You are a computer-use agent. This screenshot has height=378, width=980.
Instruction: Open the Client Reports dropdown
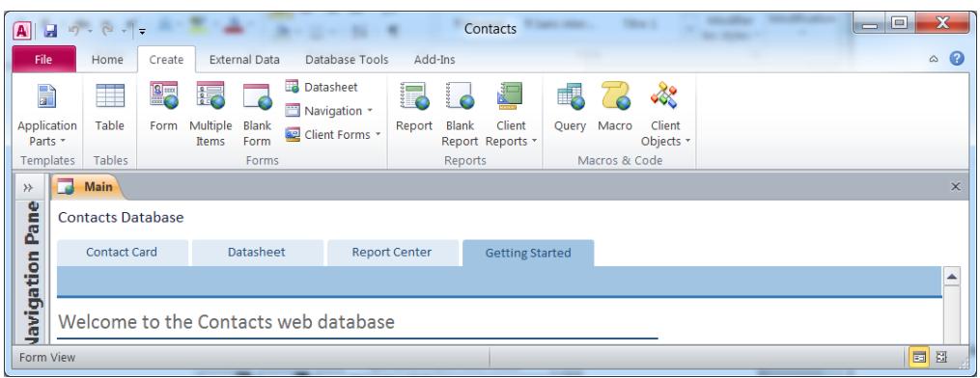point(512,116)
